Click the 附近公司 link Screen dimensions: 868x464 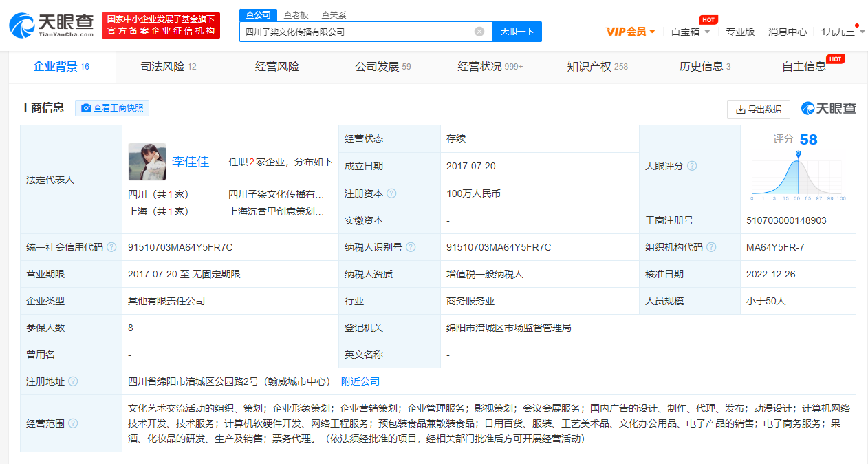coord(360,381)
